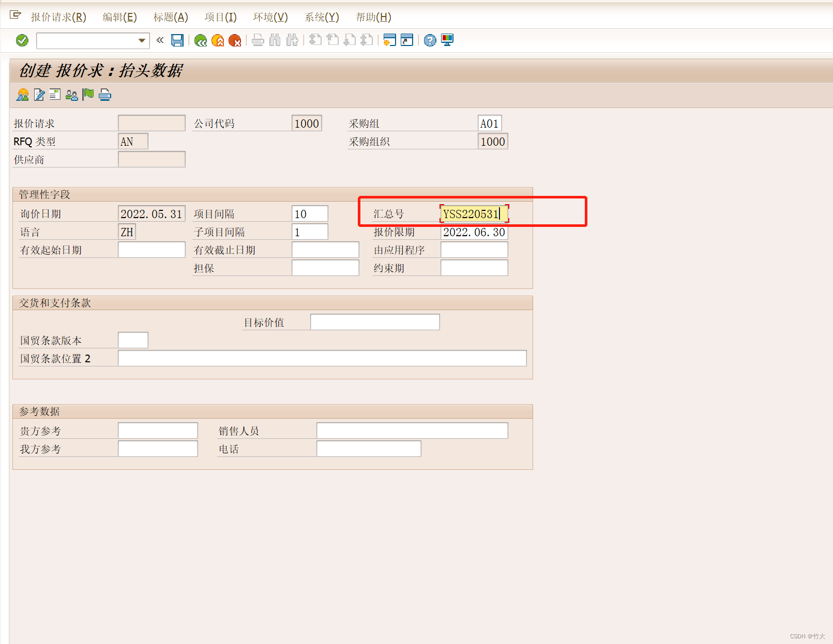Click the item overview mountain icon
Image resolution: width=833 pixels, height=644 pixels.
(23, 95)
